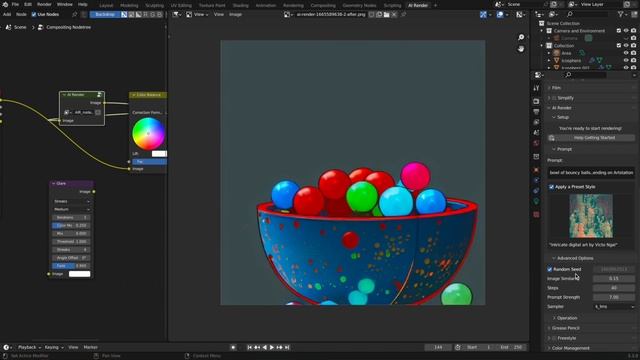
Task: Switch to the AI Render workspace tab
Action: click(x=418, y=5)
